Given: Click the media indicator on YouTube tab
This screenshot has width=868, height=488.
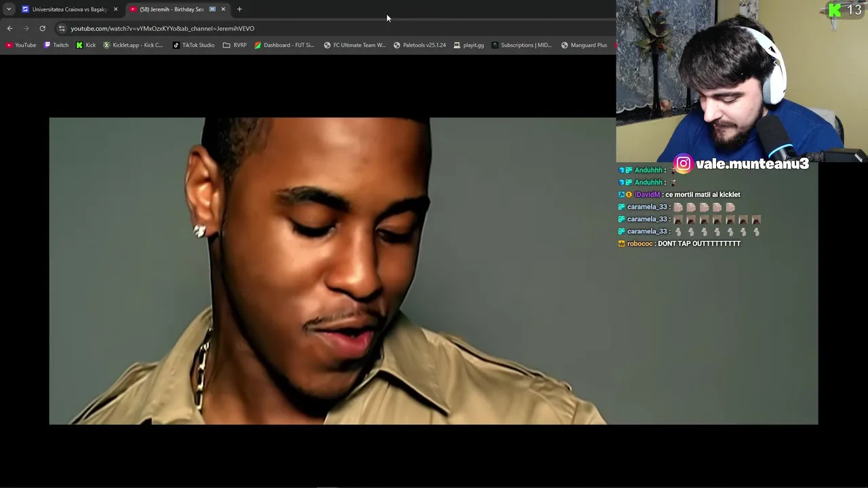Looking at the screenshot, I should pos(212,9).
